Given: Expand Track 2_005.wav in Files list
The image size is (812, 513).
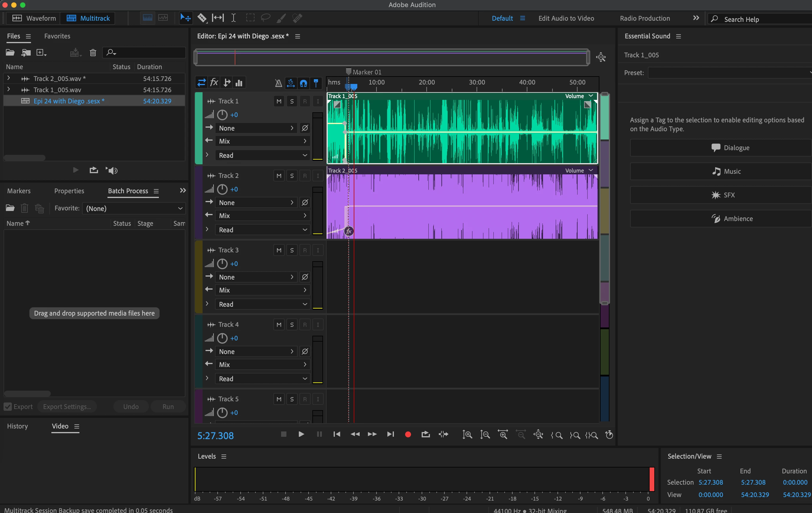Looking at the screenshot, I should 9,78.
